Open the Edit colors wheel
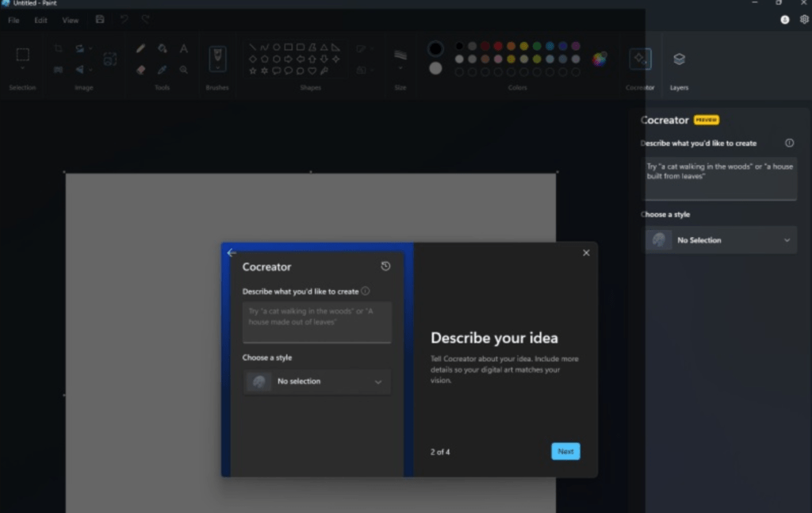The image size is (812, 513). [599, 59]
